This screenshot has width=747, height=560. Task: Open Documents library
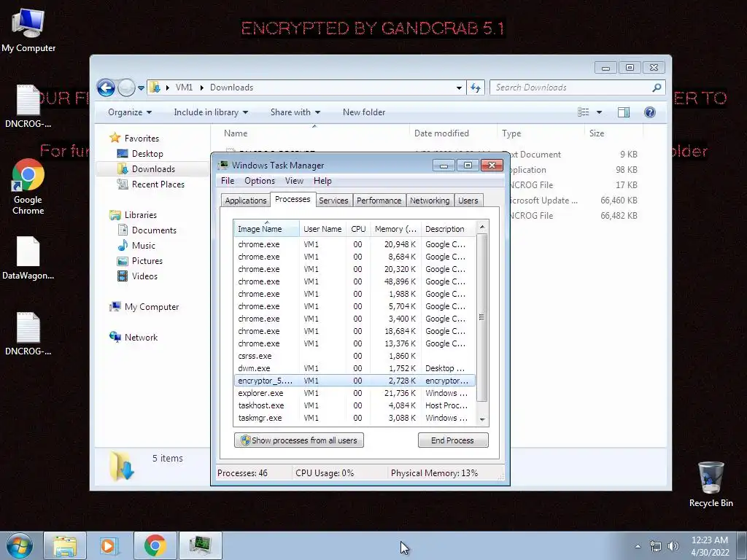pos(154,230)
